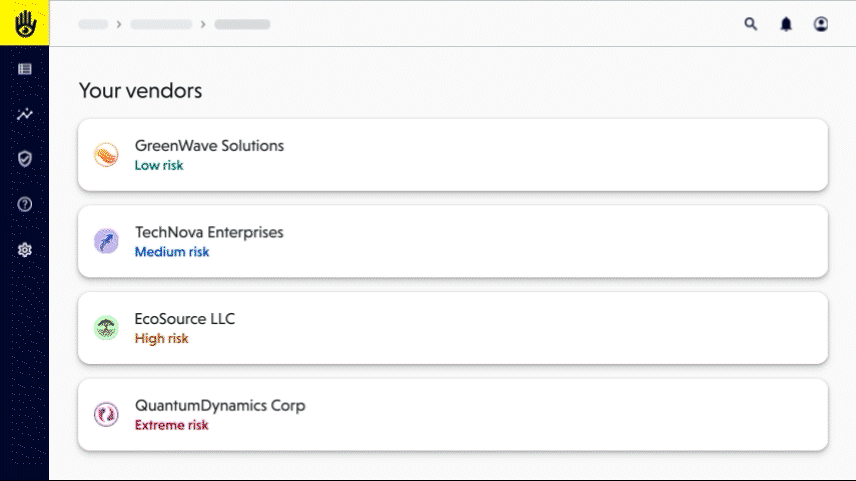This screenshot has height=481, width=856.
Task: Open the user account profile icon
Action: pyautogui.click(x=821, y=24)
